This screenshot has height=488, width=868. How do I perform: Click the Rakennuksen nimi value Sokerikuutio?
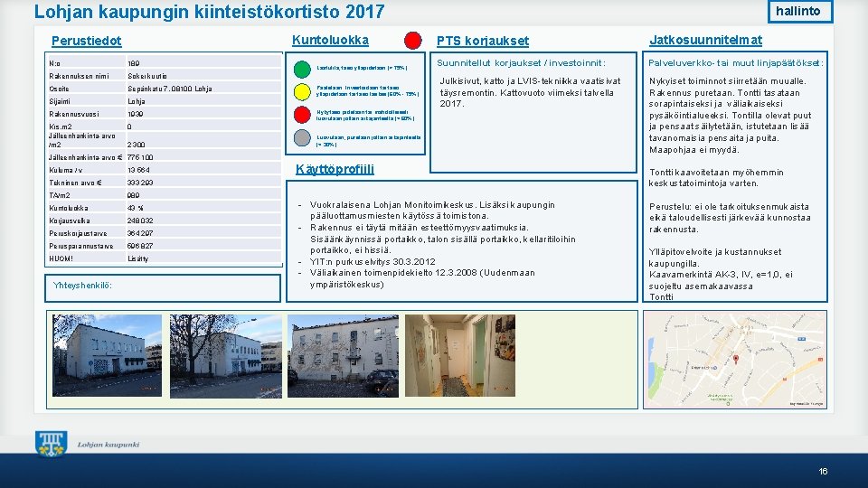point(147,76)
